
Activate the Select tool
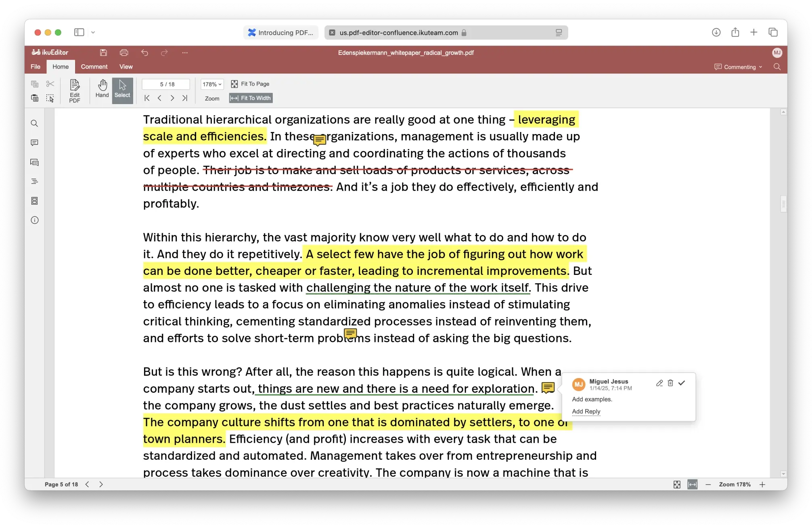122,90
